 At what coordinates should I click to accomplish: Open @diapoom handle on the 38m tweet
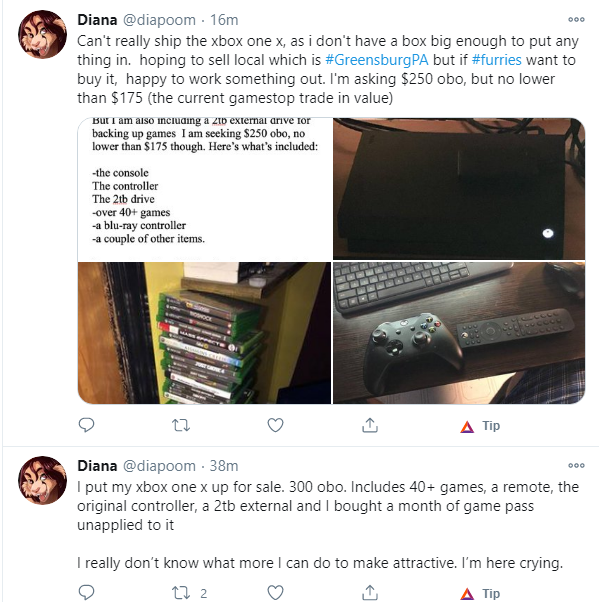point(159,466)
